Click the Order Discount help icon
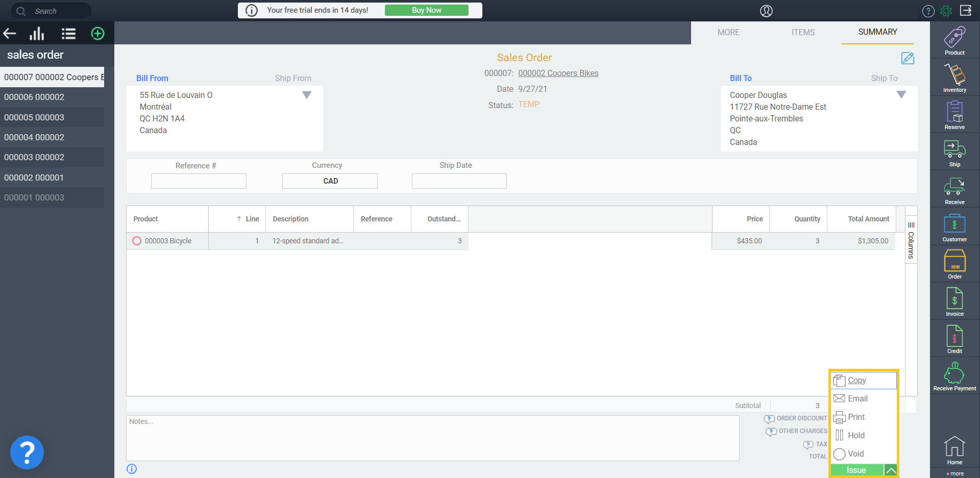Image resolution: width=980 pixels, height=478 pixels. (x=769, y=419)
